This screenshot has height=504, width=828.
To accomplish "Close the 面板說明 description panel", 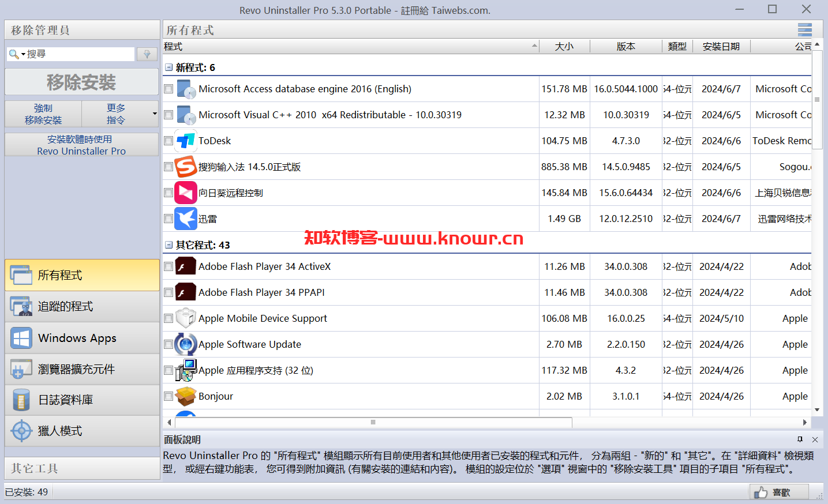I will coord(815,439).
